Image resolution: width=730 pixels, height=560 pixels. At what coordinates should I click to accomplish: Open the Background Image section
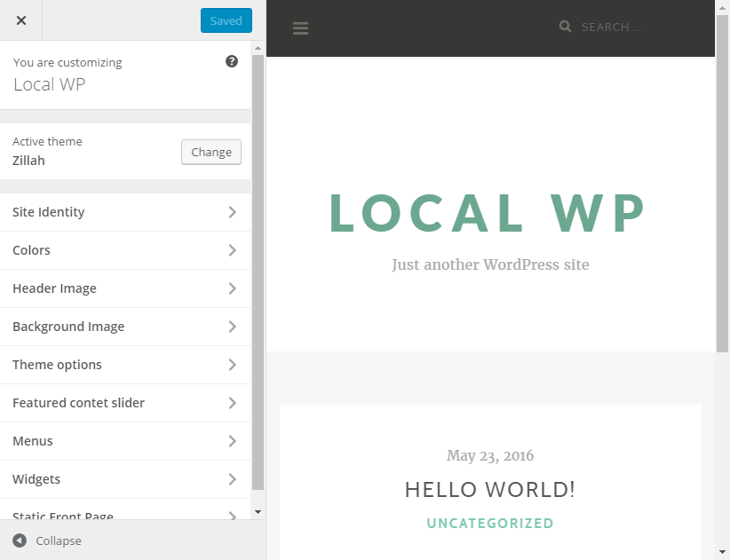click(x=125, y=327)
